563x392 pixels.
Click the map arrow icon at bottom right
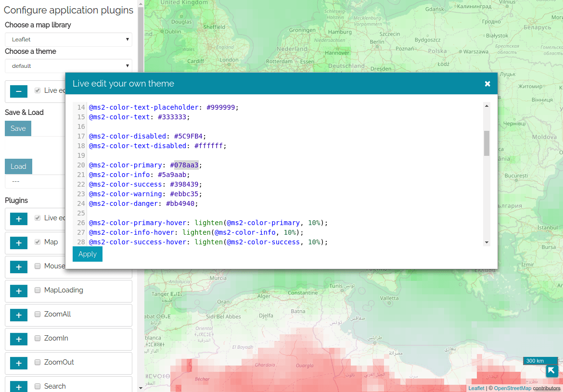tap(552, 371)
